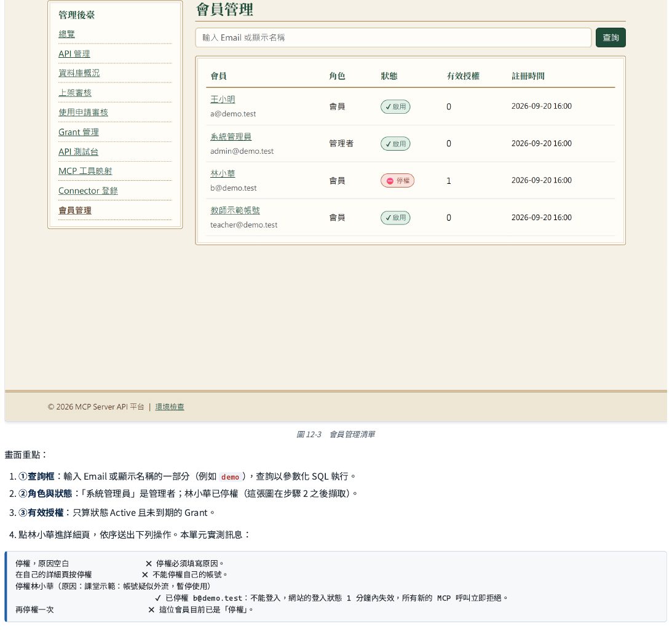The width and height of the screenshot is (672, 637).
Task: Navigate to Grant 管理
Action: 79,132
